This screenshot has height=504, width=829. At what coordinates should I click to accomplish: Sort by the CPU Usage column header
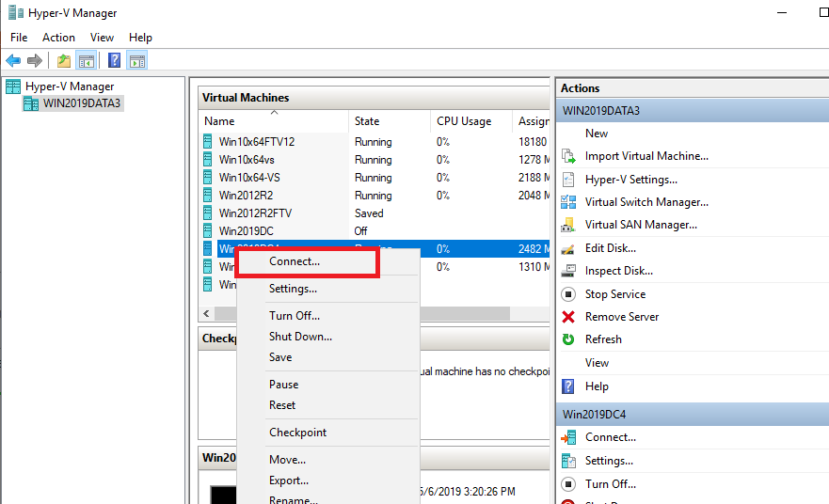coord(471,121)
